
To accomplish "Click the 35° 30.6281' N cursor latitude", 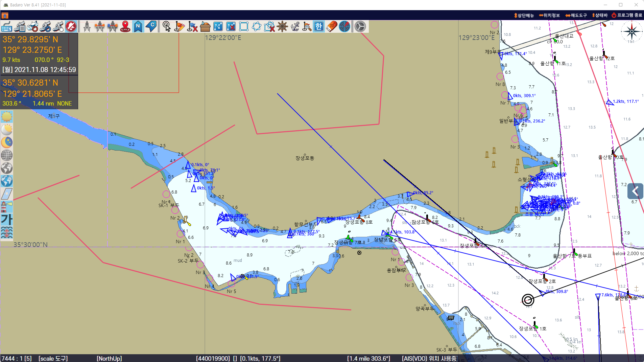I will coord(30,83).
